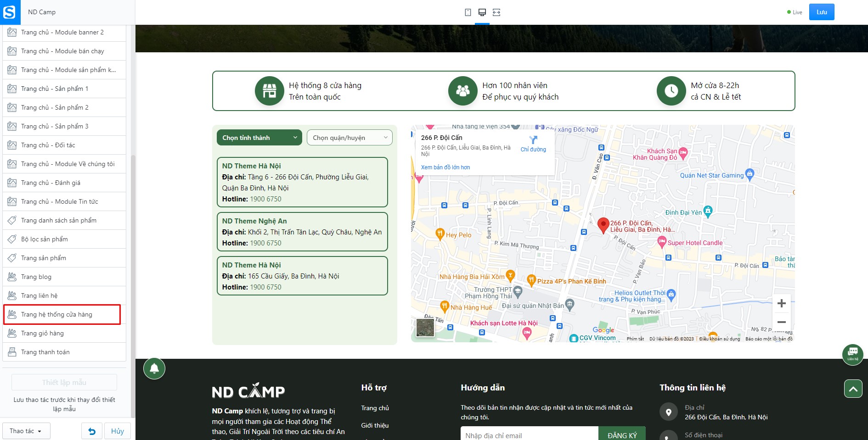868x440 pixels.
Task: Open the Chọn quận/huyện dropdown
Action: click(x=349, y=138)
